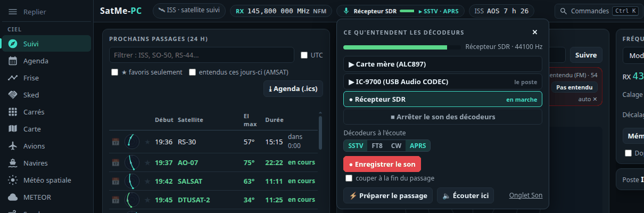Add RS-30 pass to calendar

pyautogui.click(x=115, y=142)
